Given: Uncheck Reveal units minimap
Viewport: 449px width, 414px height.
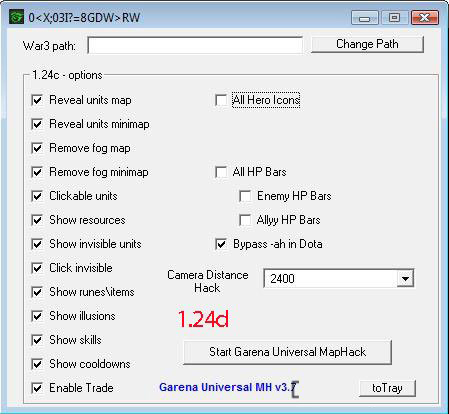Looking at the screenshot, I should point(37,124).
